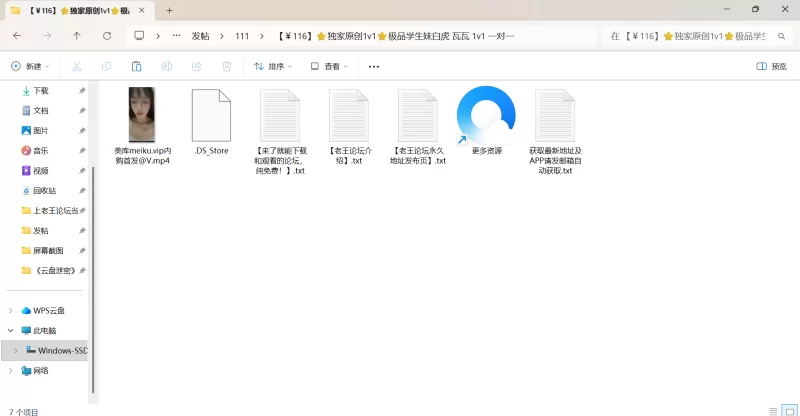
Task: Select 【老王论坛永久地址发布页】.txt file
Action: coord(418,127)
